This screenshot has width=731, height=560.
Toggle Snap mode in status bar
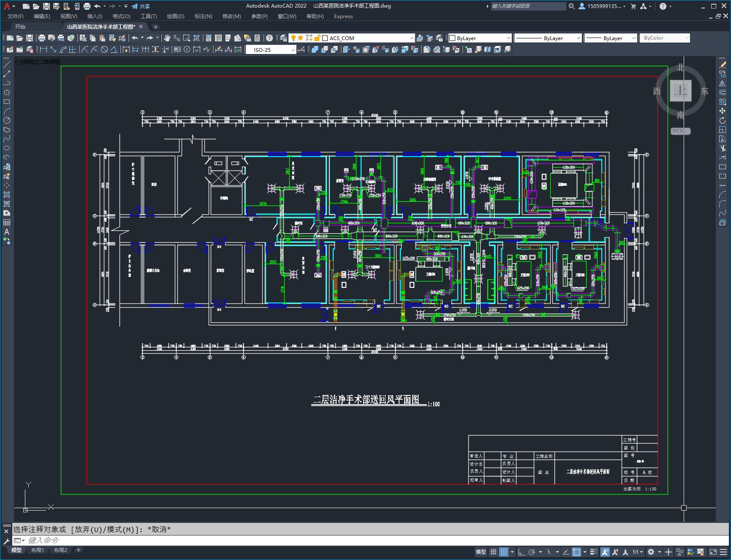504,552
